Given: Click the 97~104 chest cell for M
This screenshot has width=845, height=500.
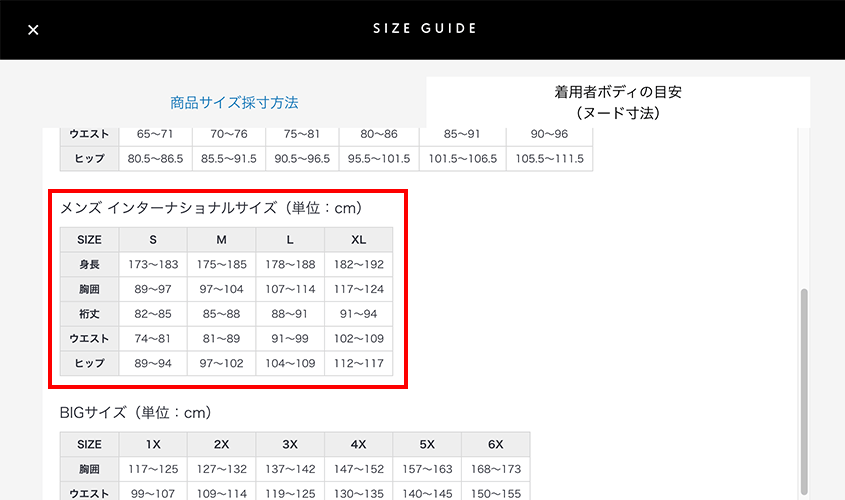Looking at the screenshot, I should pyautogui.click(x=221, y=289).
